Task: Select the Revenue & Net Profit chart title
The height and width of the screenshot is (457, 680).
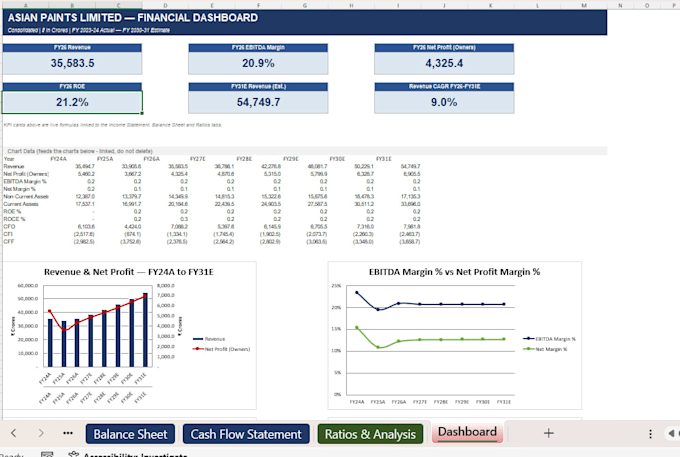Action: pyautogui.click(x=129, y=272)
